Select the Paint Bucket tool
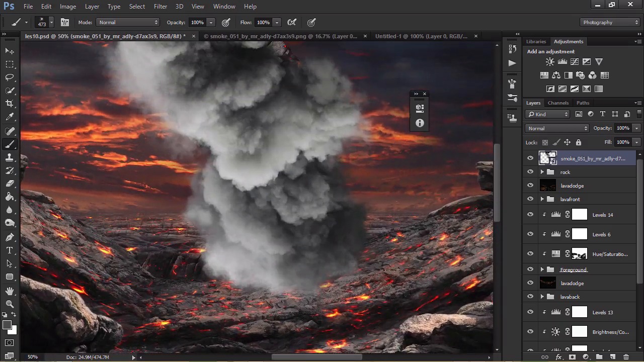 [10, 197]
